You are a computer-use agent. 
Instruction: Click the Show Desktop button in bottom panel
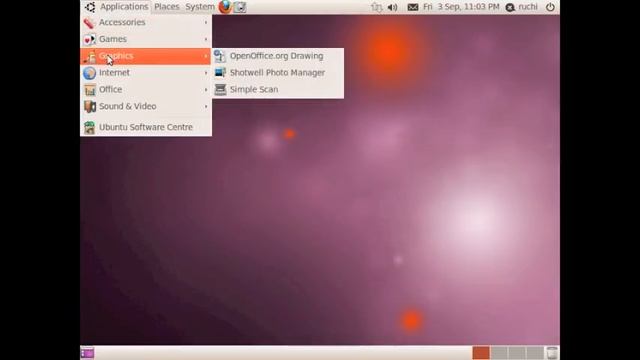coord(87,353)
